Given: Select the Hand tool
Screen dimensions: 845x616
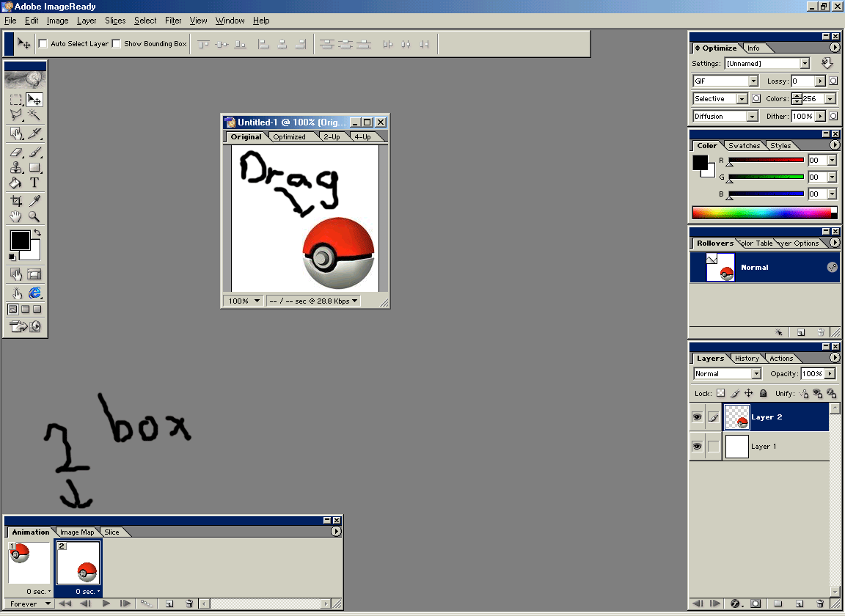Looking at the screenshot, I should 16,216.
